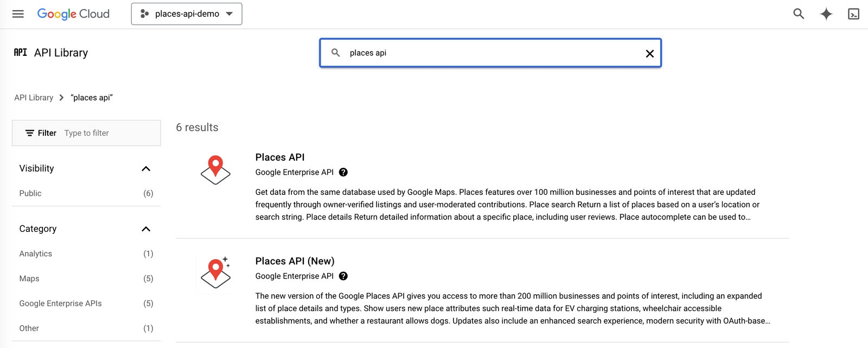Screen dimensions: 868x348
Task: Filter by Google Enterprise APIs category
Action: [60, 303]
